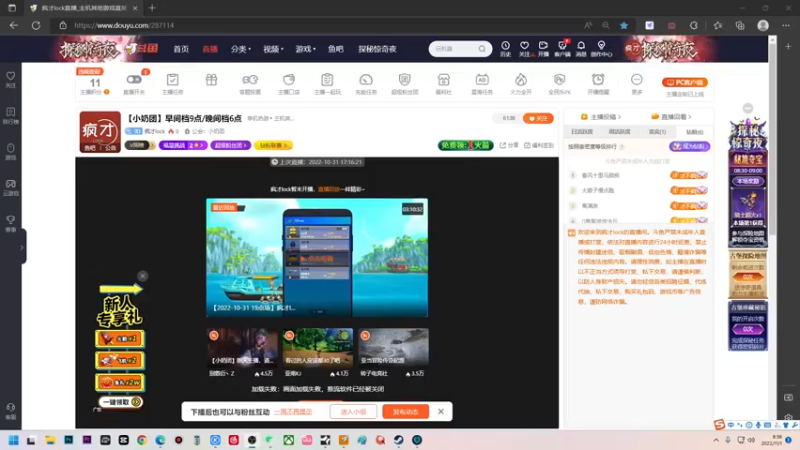Open the 主播任务 checklist icon
800x450 pixels.
172,80
